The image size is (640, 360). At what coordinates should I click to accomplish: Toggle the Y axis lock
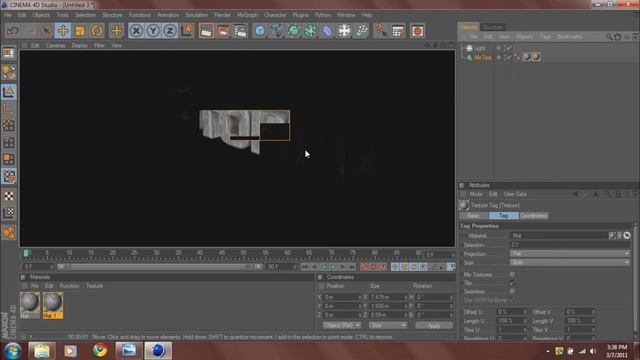pos(153,31)
